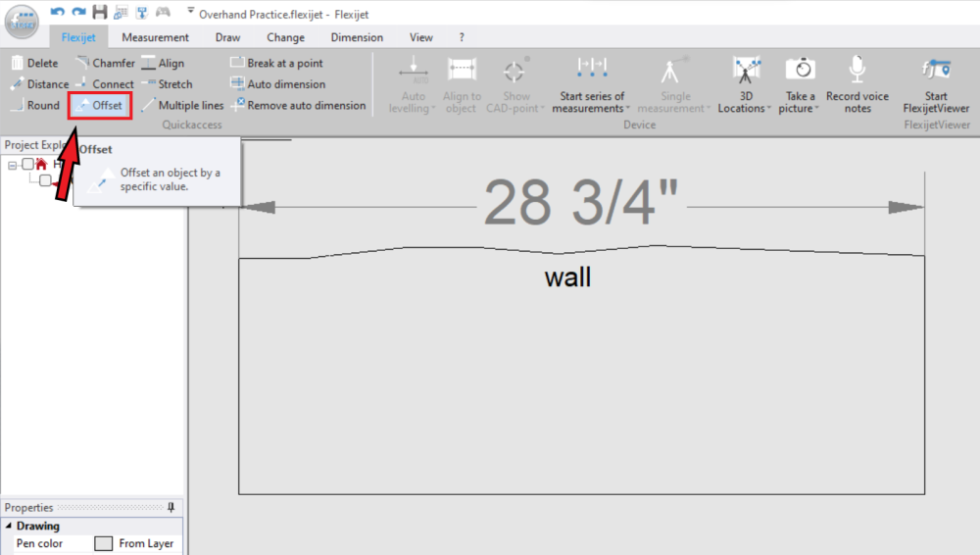Choose the Round tool
Screen dimensions: 980x555
point(35,105)
